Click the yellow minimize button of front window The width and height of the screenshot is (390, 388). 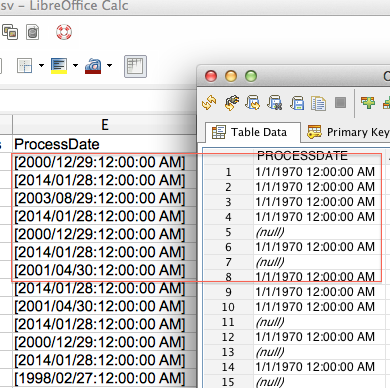231,76
